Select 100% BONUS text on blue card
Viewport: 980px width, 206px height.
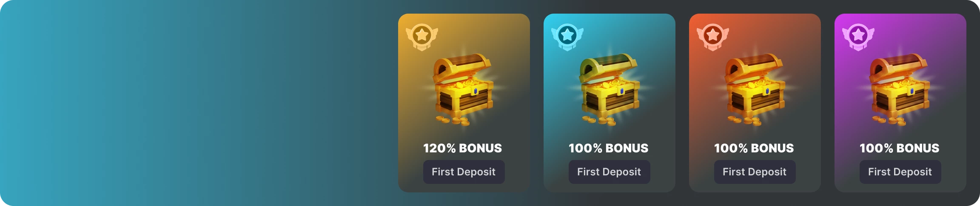pos(609,148)
